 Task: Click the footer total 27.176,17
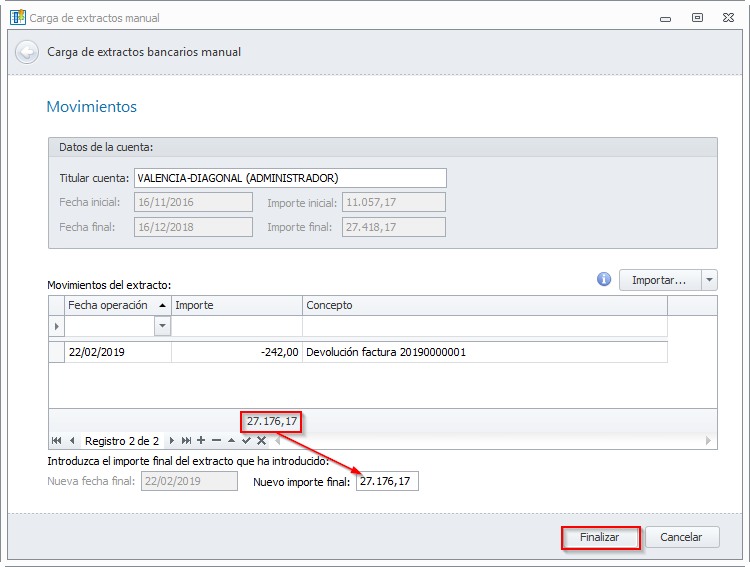(x=272, y=422)
